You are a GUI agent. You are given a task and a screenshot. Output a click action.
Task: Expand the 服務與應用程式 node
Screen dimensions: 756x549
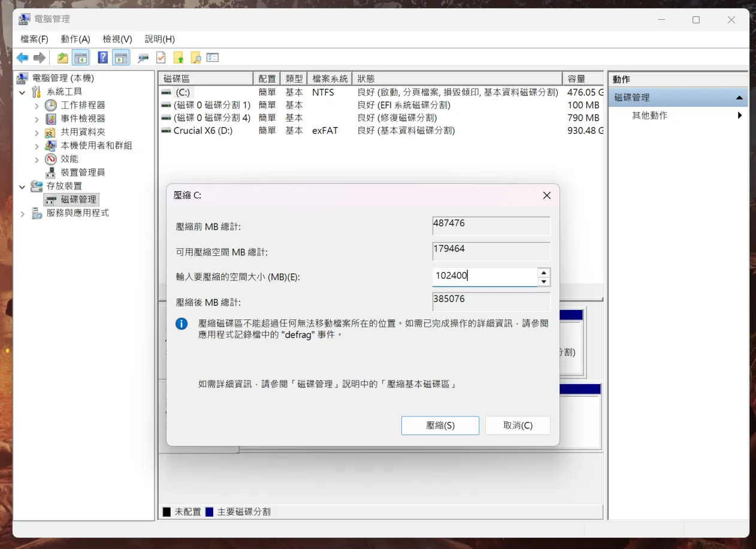22,212
